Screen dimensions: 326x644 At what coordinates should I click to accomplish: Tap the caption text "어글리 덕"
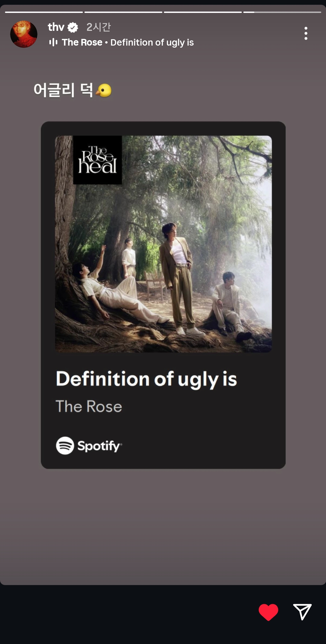click(x=63, y=90)
